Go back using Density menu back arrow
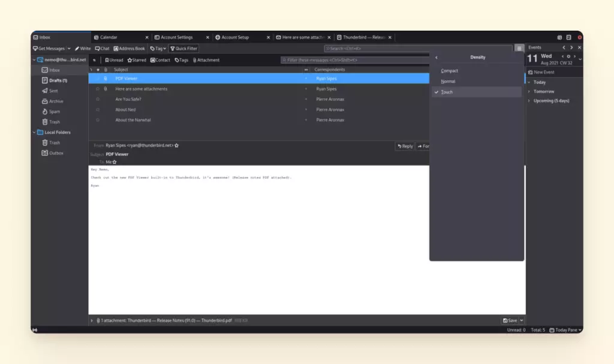The image size is (614, 364). click(436, 58)
